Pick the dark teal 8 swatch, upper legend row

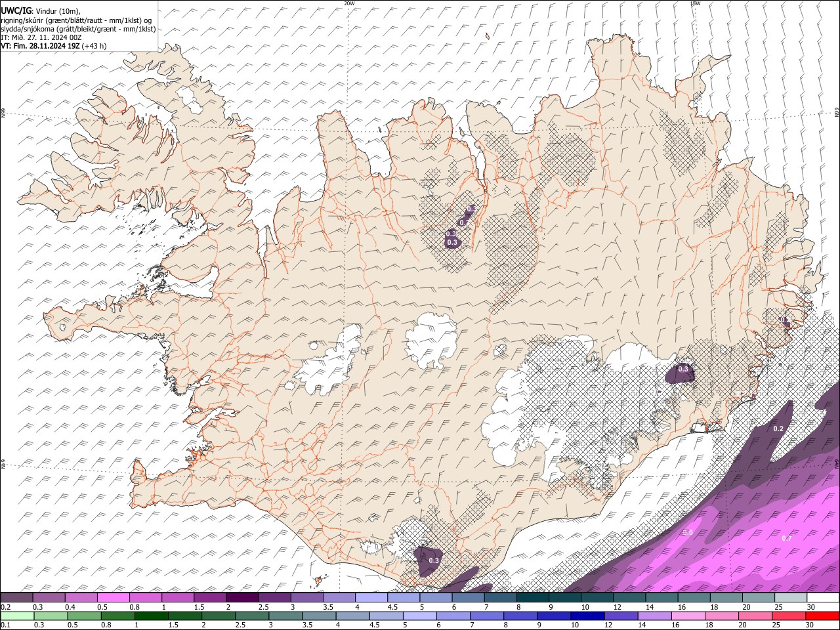pos(533,598)
